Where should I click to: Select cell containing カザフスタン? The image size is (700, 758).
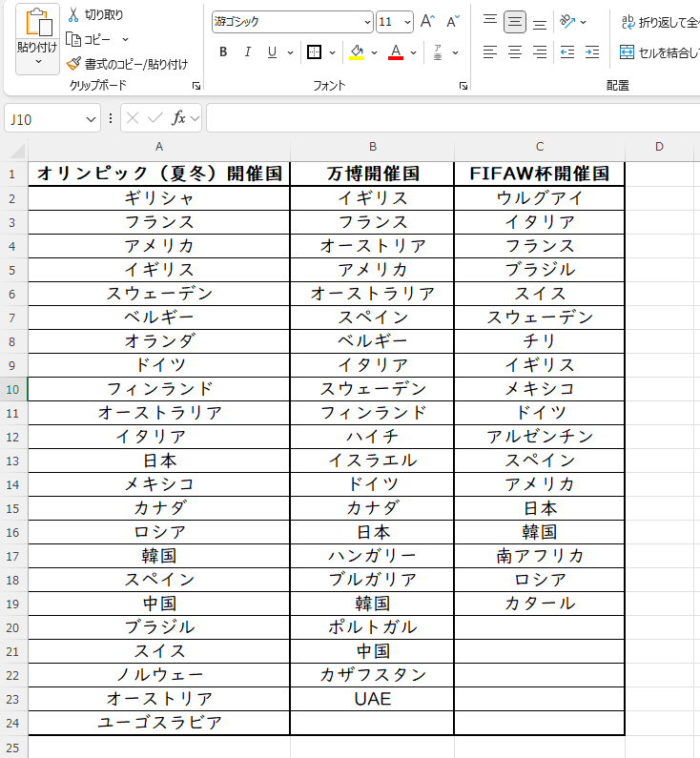[x=372, y=675]
